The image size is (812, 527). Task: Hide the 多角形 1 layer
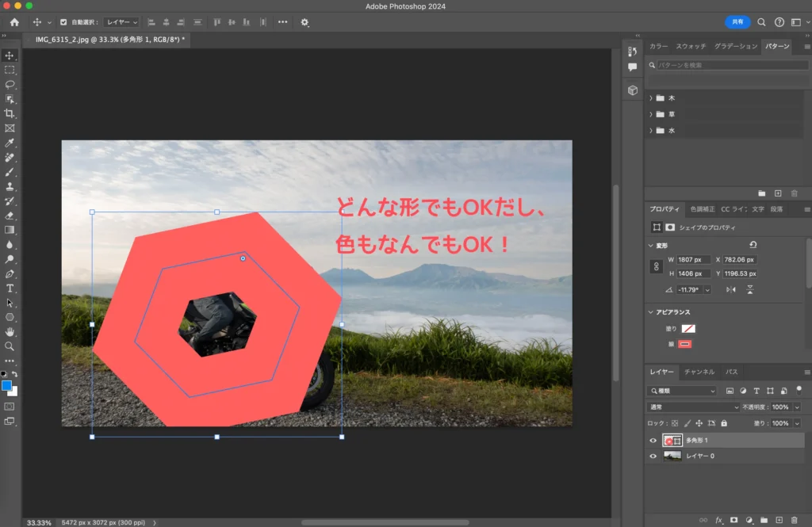[x=653, y=441]
